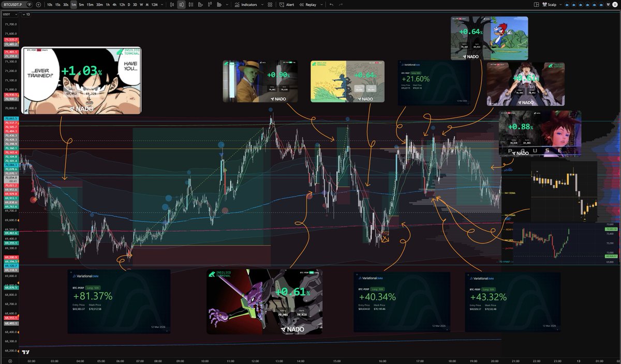Start bar Replay mode
This screenshot has width=621, height=364.
(x=308, y=5)
